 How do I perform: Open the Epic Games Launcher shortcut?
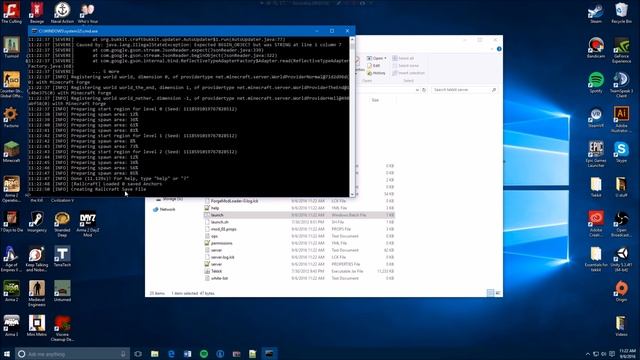(x=596, y=154)
